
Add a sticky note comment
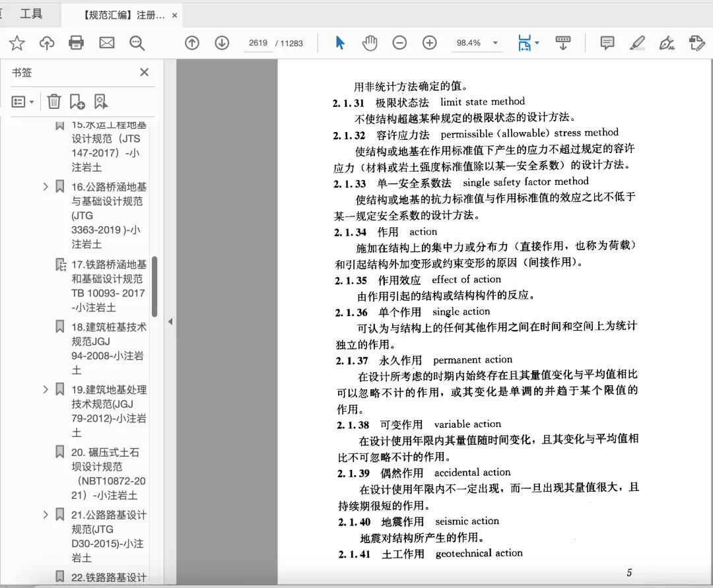pos(607,43)
